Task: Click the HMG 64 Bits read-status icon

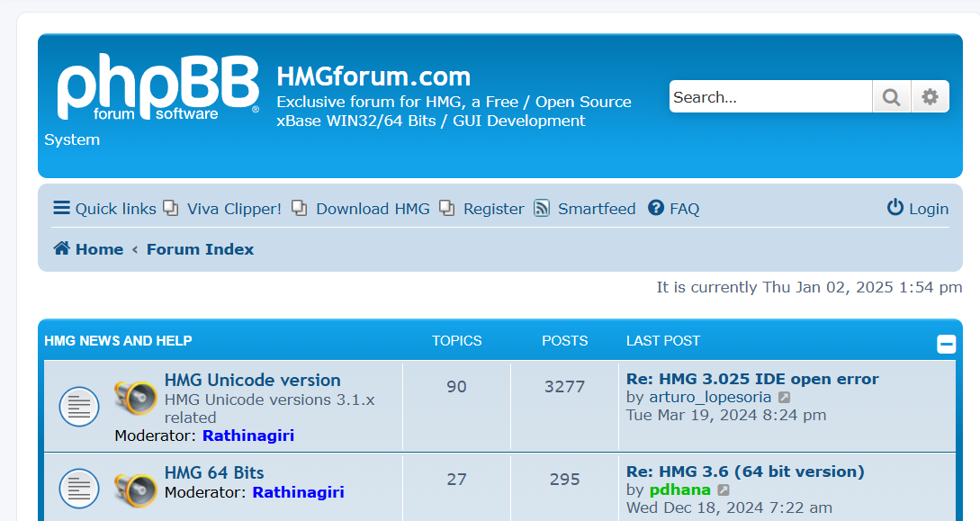Action: [79, 488]
